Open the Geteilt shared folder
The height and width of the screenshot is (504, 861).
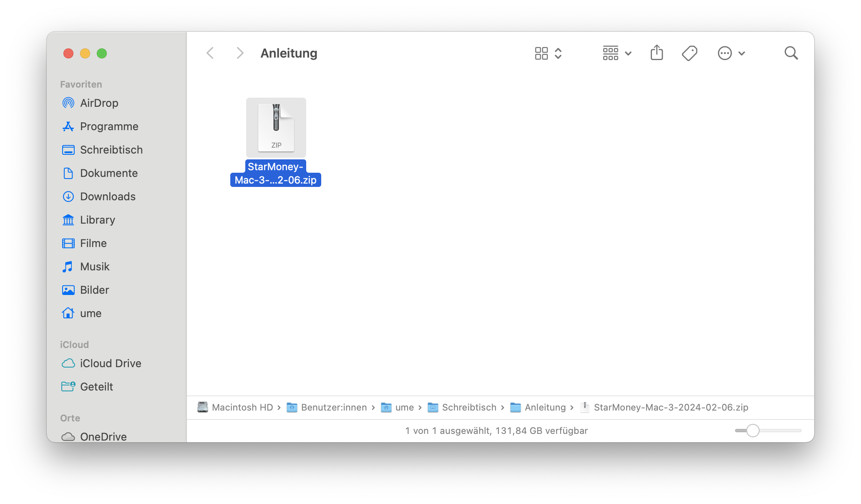coord(96,387)
